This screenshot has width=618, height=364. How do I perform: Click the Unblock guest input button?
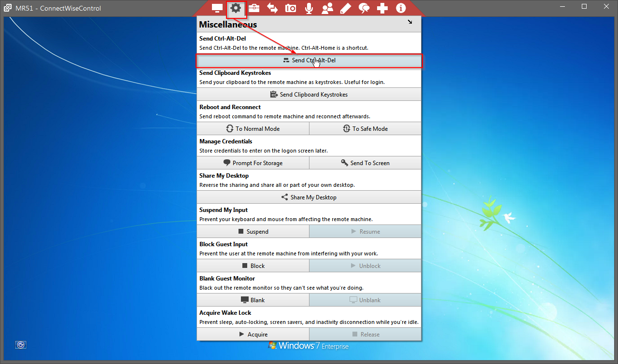pyautogui.click(x=365, y=266)
